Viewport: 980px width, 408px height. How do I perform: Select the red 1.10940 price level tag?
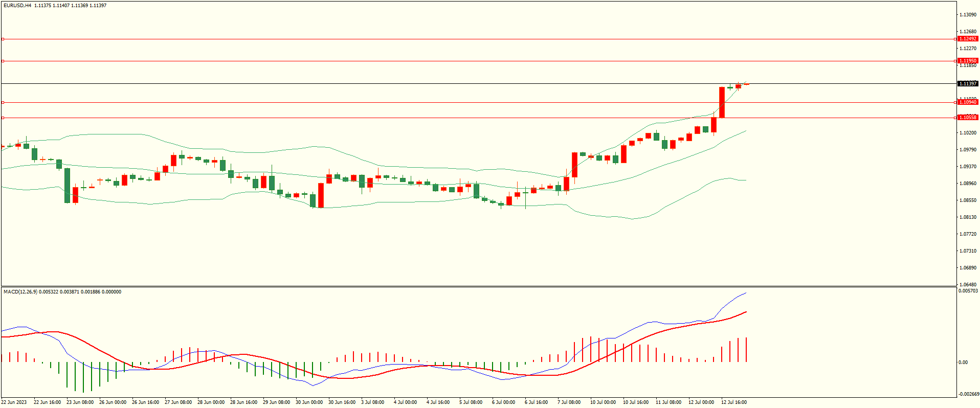[968, 102]
